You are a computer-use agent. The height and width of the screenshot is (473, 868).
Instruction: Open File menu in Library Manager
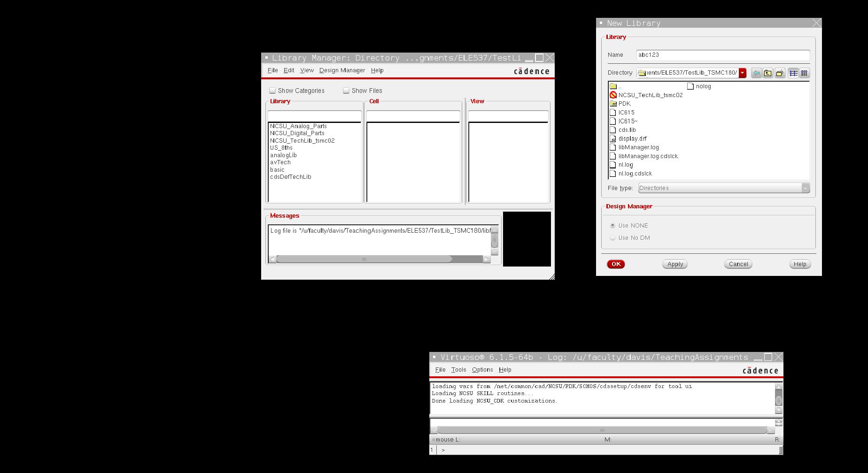point(273,70)
